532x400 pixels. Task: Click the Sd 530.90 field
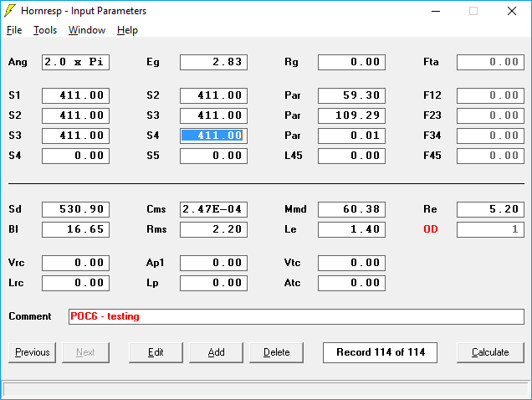click(x=75, y=209)
